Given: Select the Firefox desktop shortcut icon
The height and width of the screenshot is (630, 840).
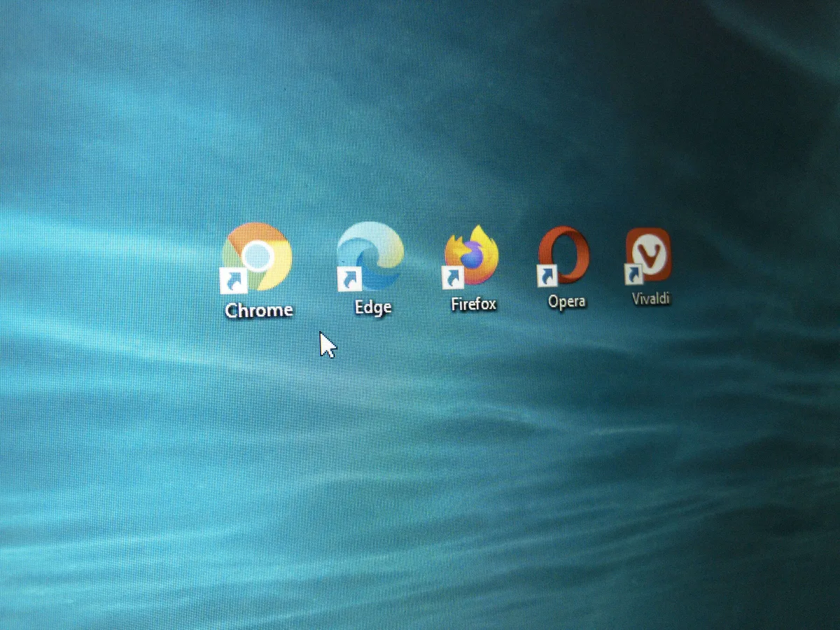Looking at the screenshot, I should click(x=471, y=256).
